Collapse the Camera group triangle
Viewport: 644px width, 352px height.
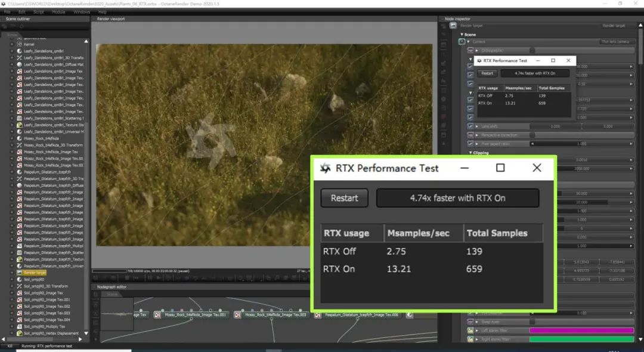click(468, 42)
